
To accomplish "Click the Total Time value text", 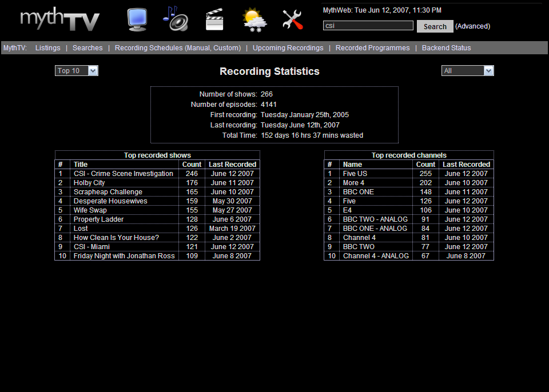I will (312, 135).
